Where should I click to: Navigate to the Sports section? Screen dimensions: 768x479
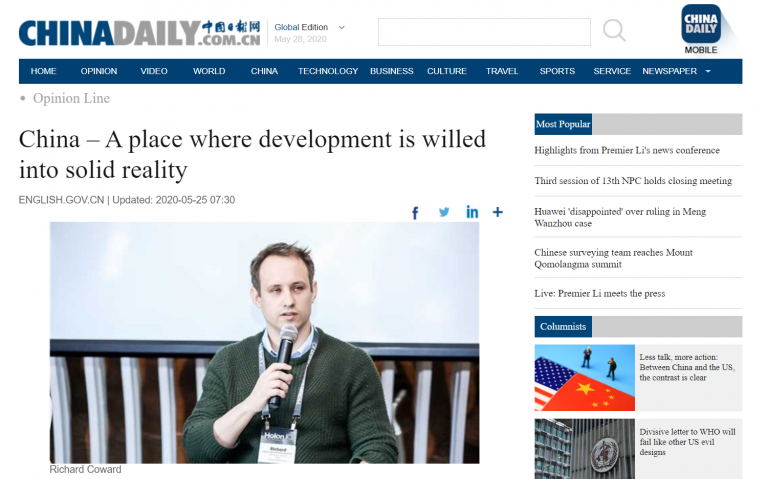tap(557, 71)
